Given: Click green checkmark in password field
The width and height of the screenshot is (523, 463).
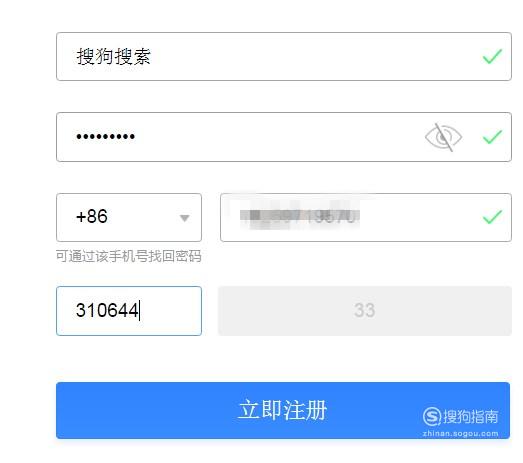Looking at the screenshot, I should point(492,137).
